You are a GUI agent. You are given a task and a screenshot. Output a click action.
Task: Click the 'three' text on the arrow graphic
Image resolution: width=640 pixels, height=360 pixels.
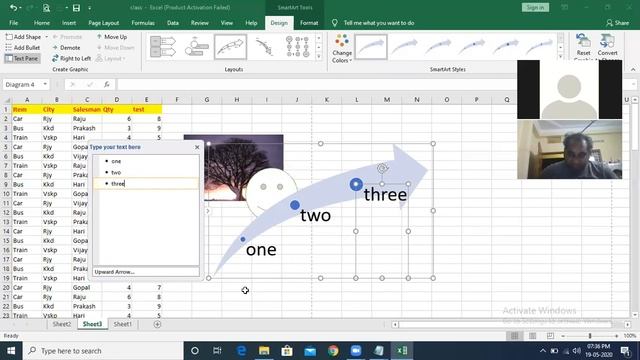[x=385, y=194]
